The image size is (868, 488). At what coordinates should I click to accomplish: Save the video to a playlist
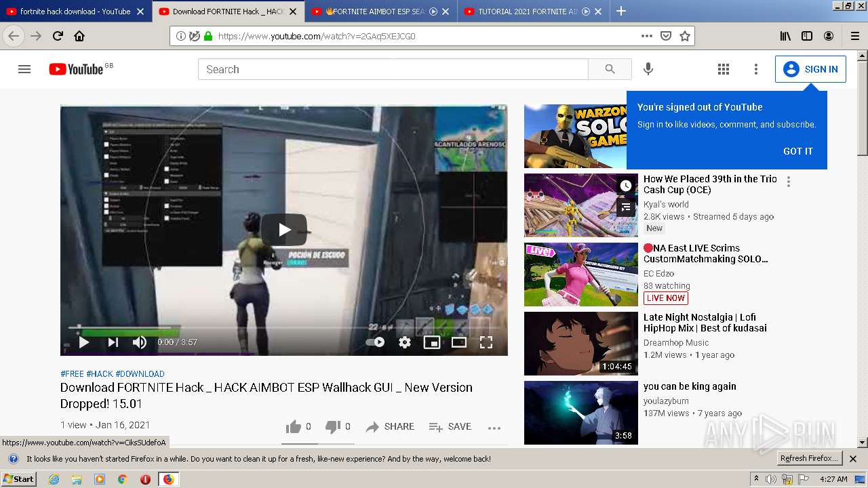450,426
